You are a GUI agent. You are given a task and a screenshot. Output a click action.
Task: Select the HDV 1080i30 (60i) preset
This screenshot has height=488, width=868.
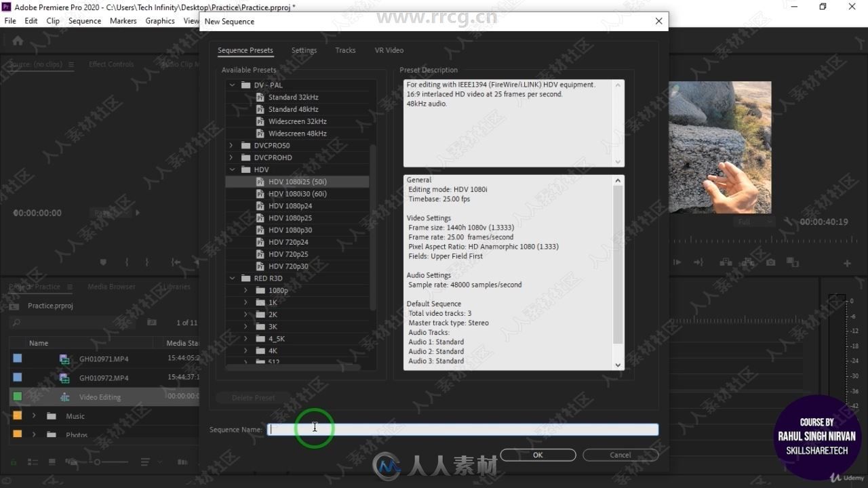click(x=297, y=194)
